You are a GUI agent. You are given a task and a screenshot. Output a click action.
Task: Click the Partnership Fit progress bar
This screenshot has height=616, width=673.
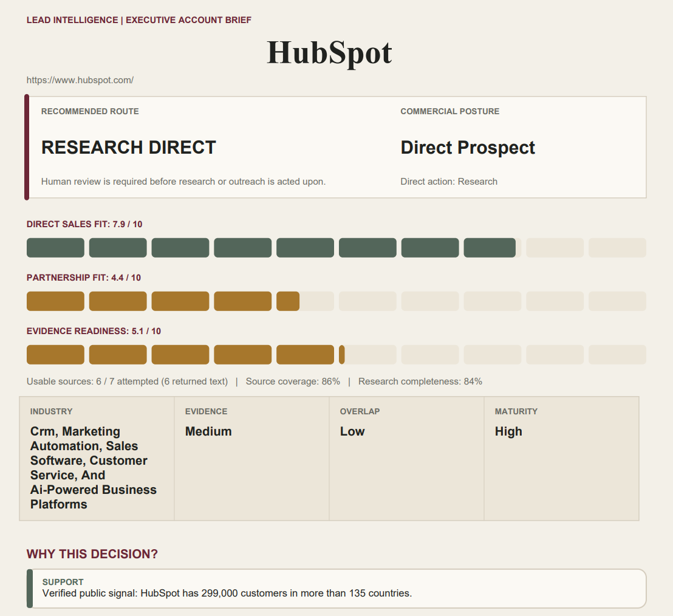(336, 301)
